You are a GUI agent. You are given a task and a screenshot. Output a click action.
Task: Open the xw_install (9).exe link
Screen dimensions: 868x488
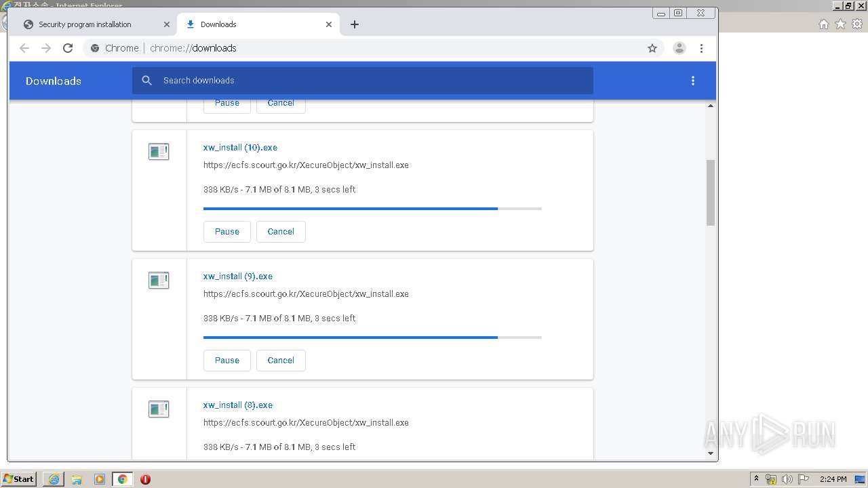pyautogui.click(x=238, y=277)
